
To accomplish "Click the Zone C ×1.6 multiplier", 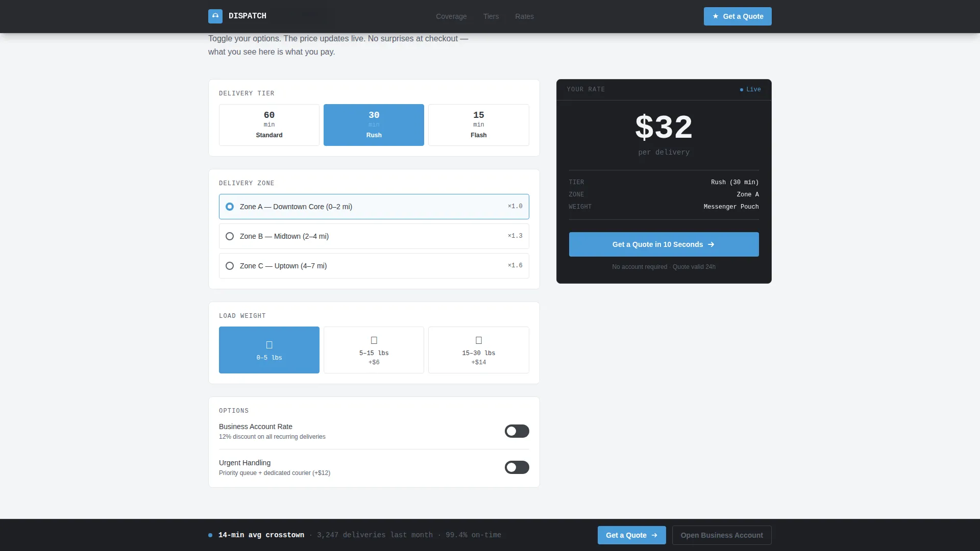I will [x=515, y=266].
